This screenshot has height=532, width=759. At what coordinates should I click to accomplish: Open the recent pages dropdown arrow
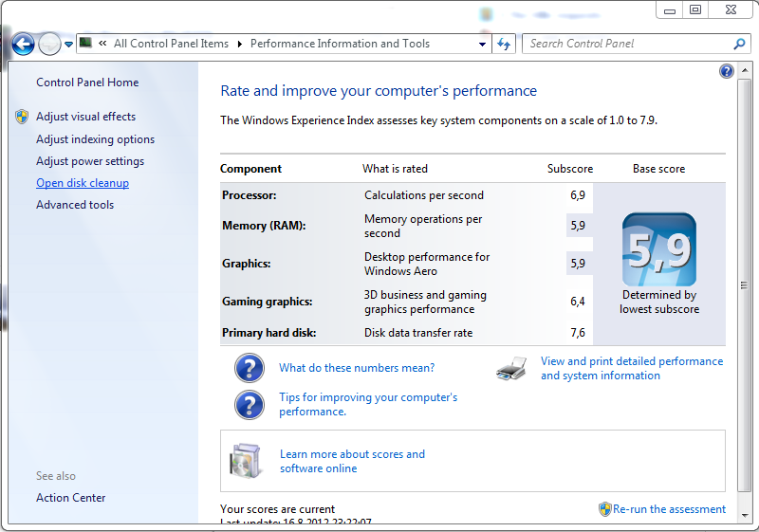point(68,45)
